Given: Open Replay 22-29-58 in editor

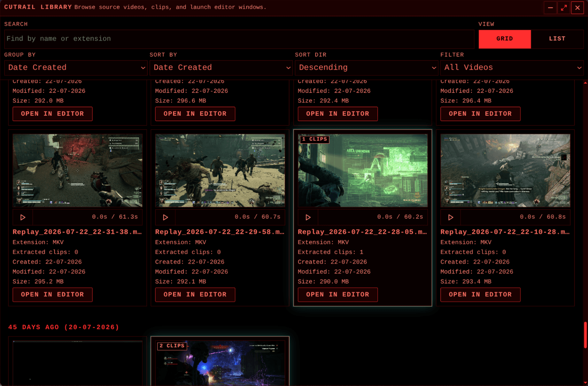Looking at the screenshot, I should [195, 295].
